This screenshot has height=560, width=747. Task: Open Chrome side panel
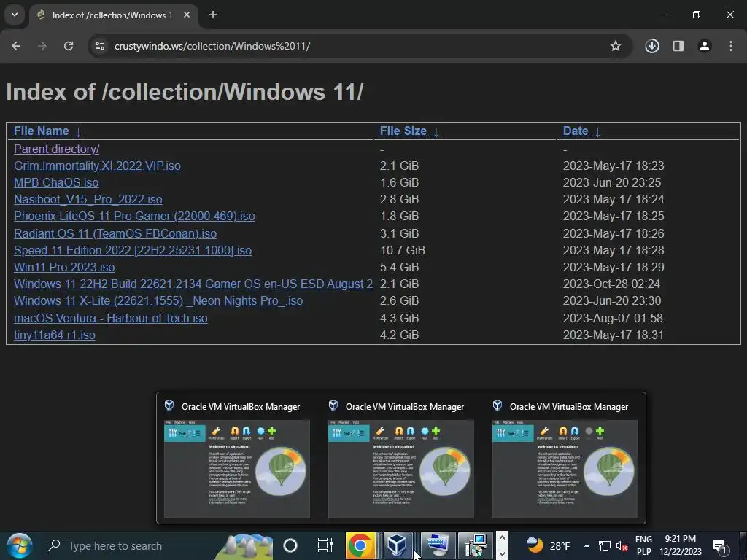tap(678, 46)
